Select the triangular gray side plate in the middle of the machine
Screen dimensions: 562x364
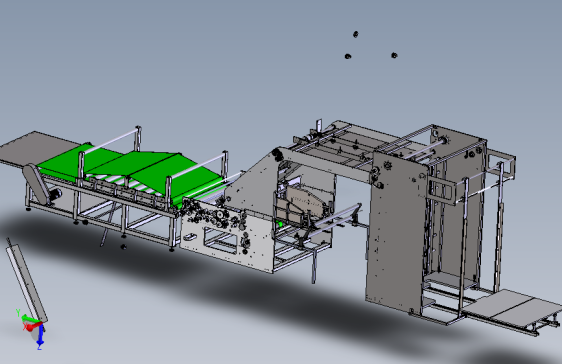pyautogui.click(x=256, y=186)
